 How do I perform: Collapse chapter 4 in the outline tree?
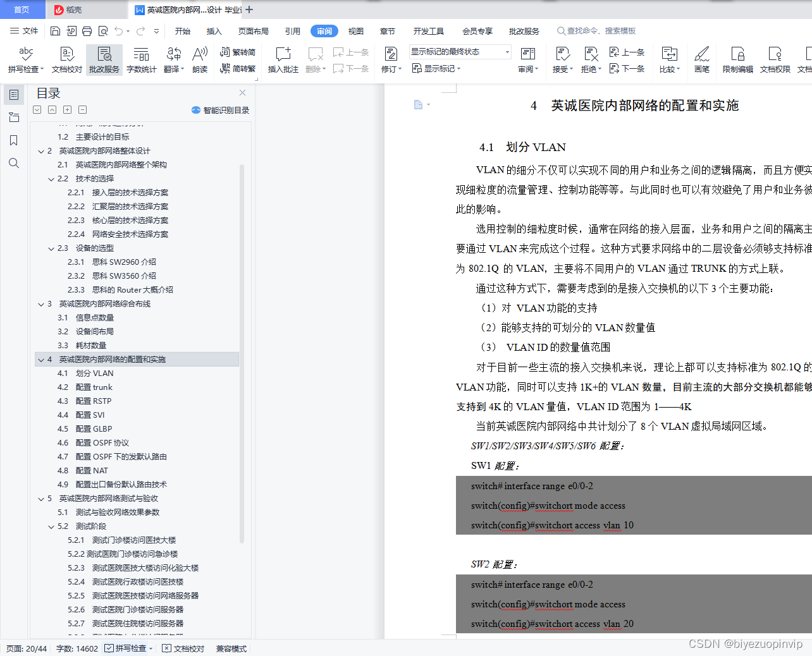[41, 359]
